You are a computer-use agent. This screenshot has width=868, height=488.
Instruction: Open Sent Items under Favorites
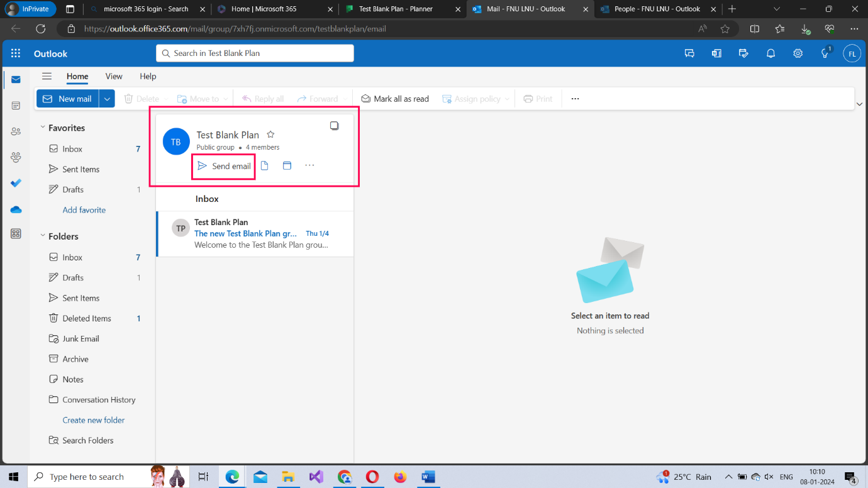pyautogui.click(x=94, y=169)
